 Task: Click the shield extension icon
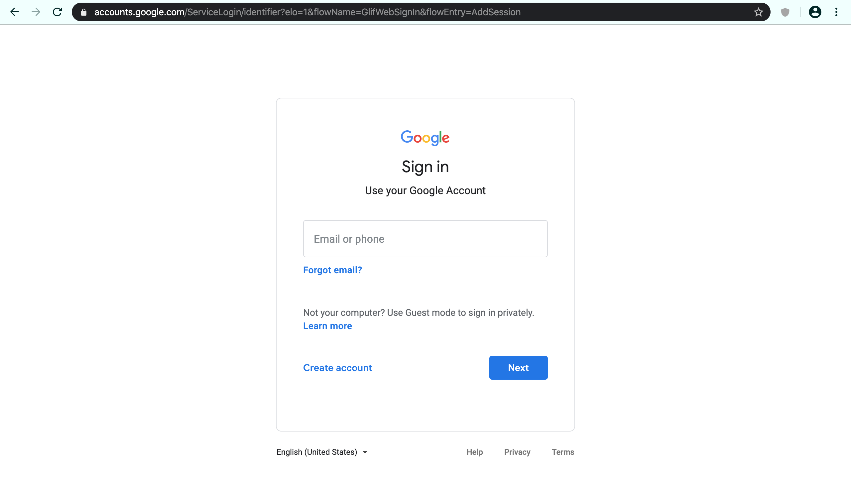(x=785, y=12)
